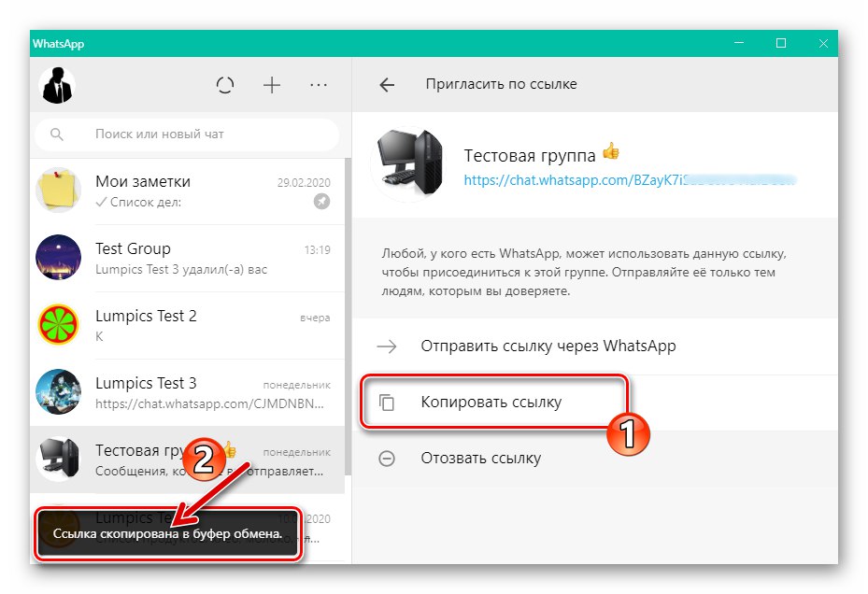868x594 pixels.
Task: Open the three-dot overflow menu
Action: (319, 85)
